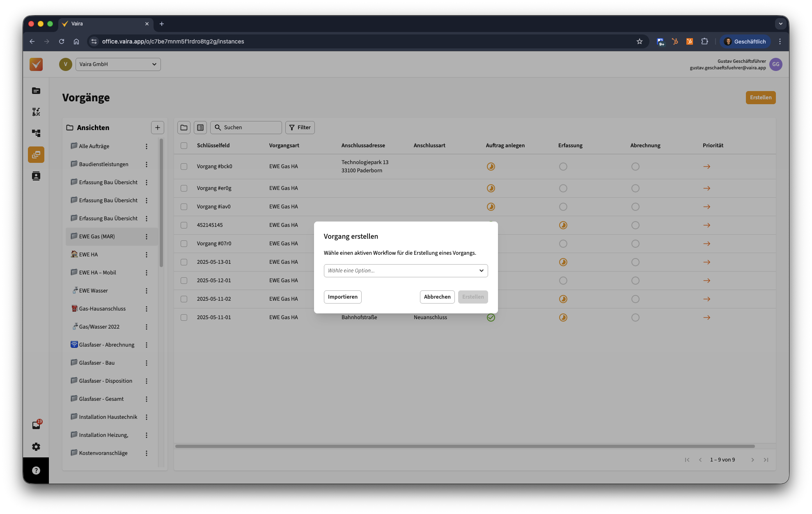Click the add view plus icon
This screenshot has height=514, width=812.
[157, 128]
